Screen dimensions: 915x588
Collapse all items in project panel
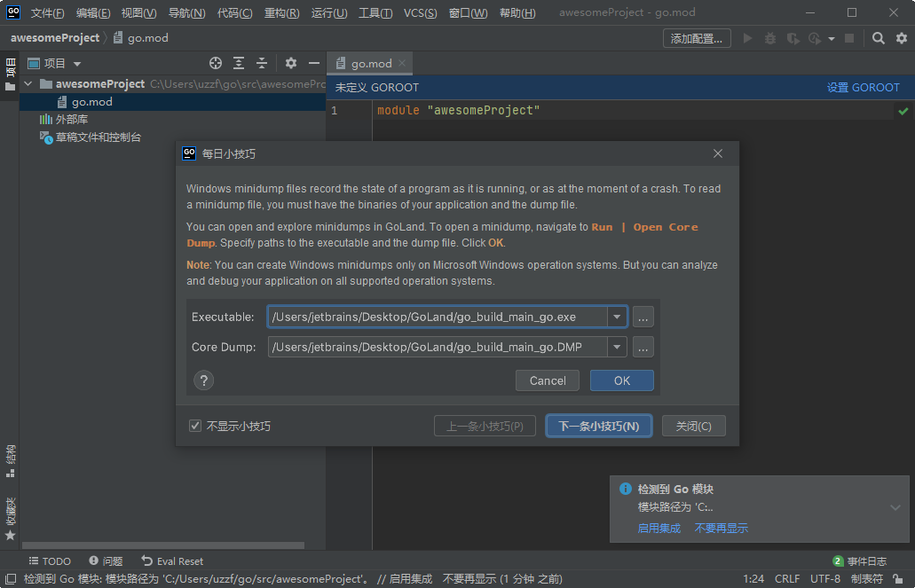262,63
